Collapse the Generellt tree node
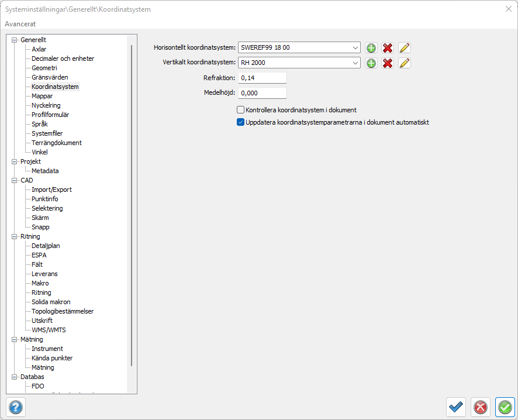The image size is (518, 420). [15, 40]
